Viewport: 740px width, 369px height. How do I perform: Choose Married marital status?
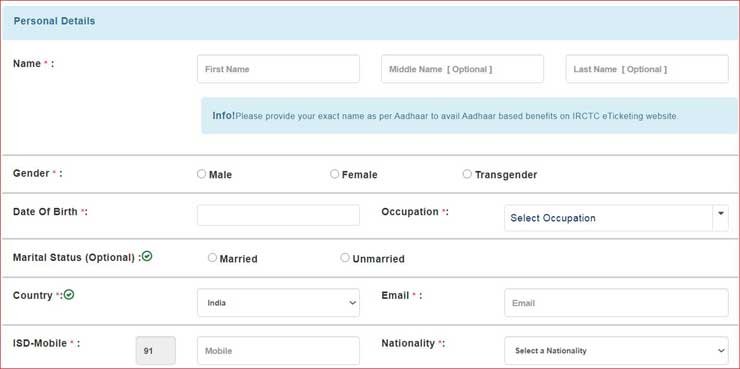click(212, 258)
